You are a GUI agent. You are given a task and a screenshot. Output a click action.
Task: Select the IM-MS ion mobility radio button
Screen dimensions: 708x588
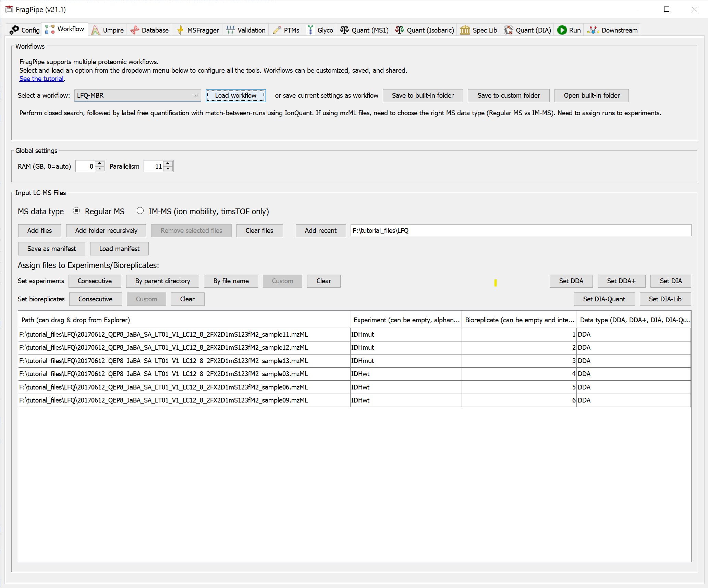[x=140, y=211]
